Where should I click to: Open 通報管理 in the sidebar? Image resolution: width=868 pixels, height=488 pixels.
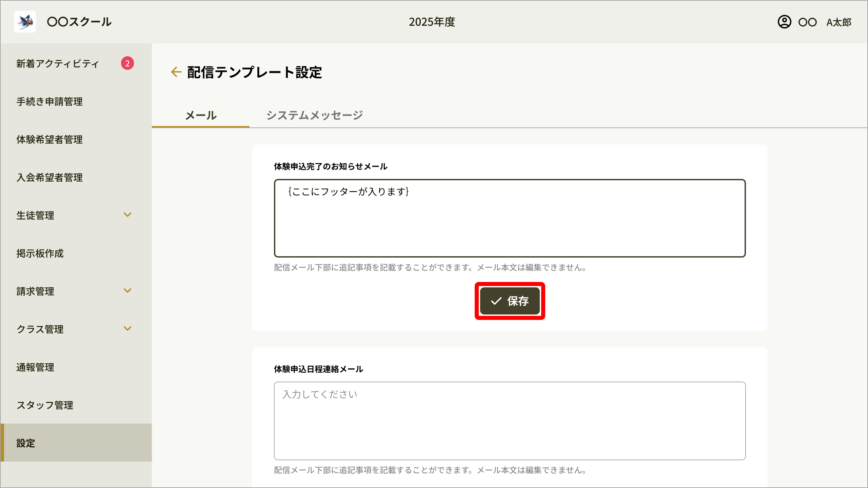pos(76,367)
